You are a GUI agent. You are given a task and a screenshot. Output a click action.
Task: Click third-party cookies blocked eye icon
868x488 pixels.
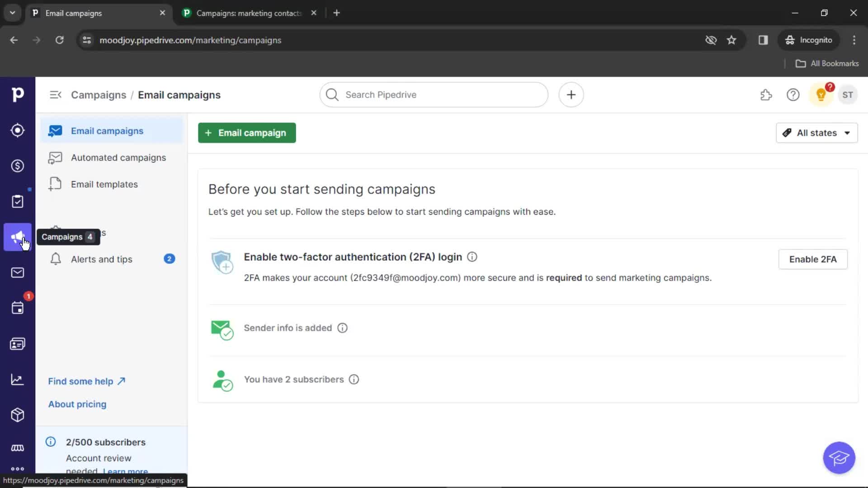(711, 40)
